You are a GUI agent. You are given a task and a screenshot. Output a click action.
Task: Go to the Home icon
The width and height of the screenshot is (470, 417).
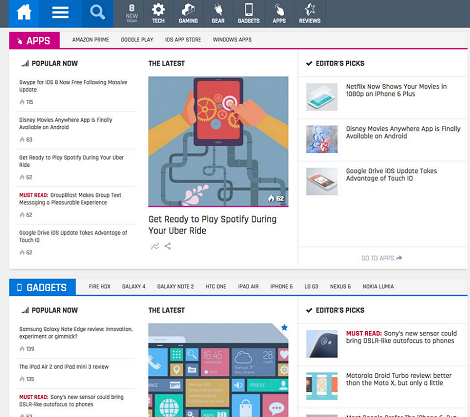[x=24, y=13]
